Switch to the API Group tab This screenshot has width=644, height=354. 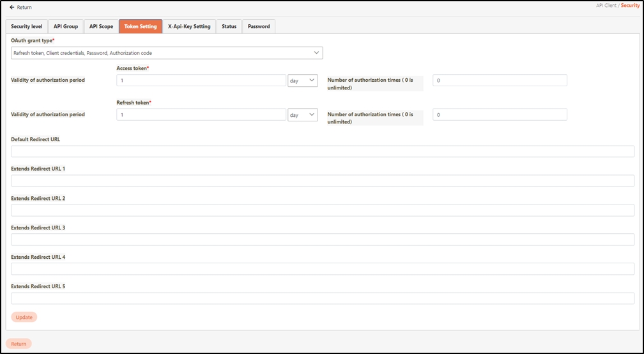[66, 26]
